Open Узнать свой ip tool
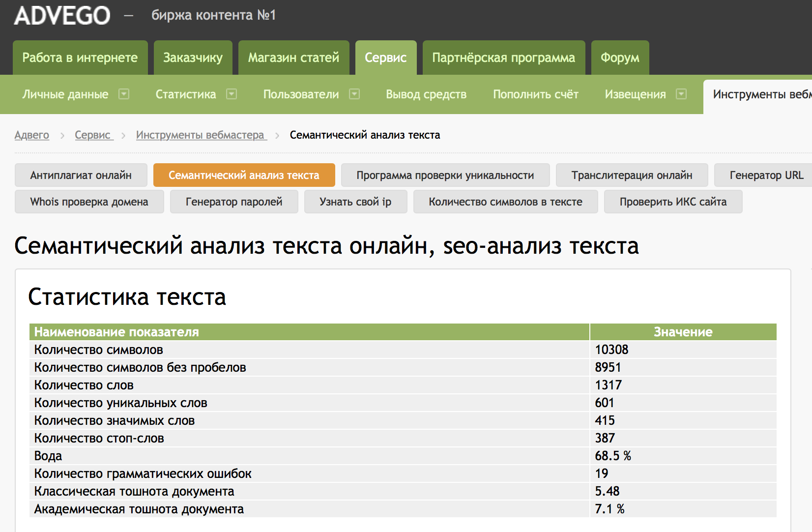Image resolution: width=812 pixels, height=532 pixels. (x=356, y=202)
